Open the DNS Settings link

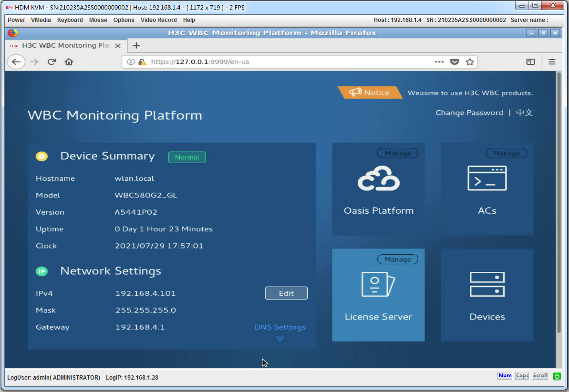pyautogui.click(x=280, y=327)
